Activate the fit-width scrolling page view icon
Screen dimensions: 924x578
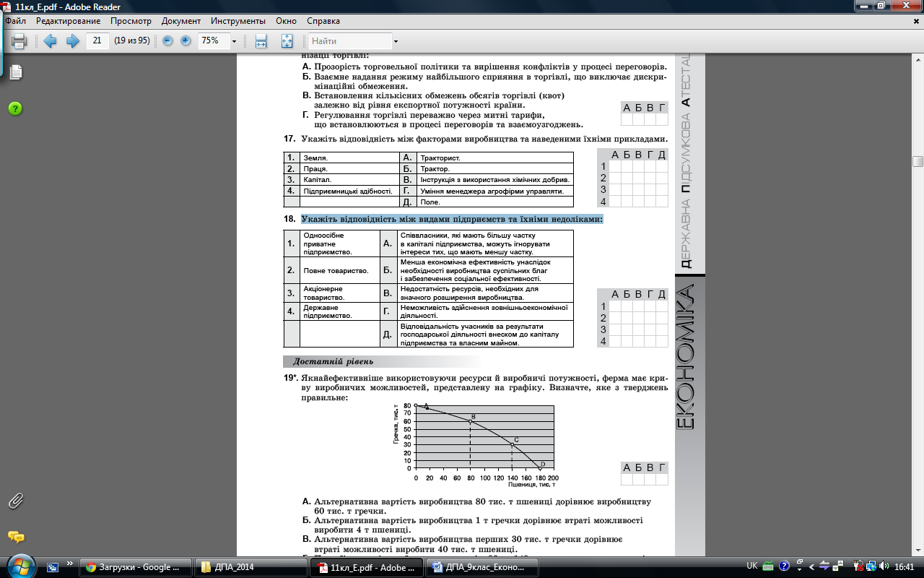[x=261, y=41]
